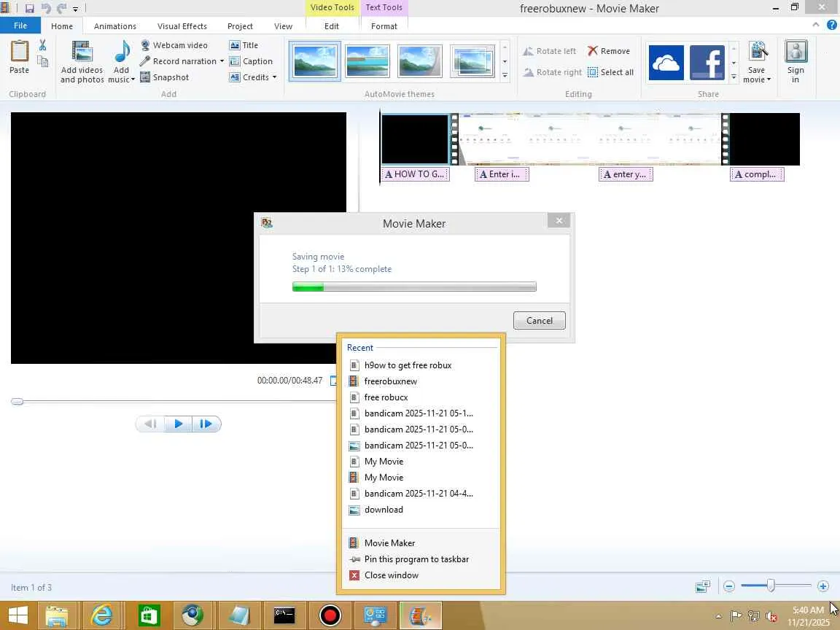Click the Save movie icon
This screenshot has height=630, width=840.
click(x=758, y=52)
